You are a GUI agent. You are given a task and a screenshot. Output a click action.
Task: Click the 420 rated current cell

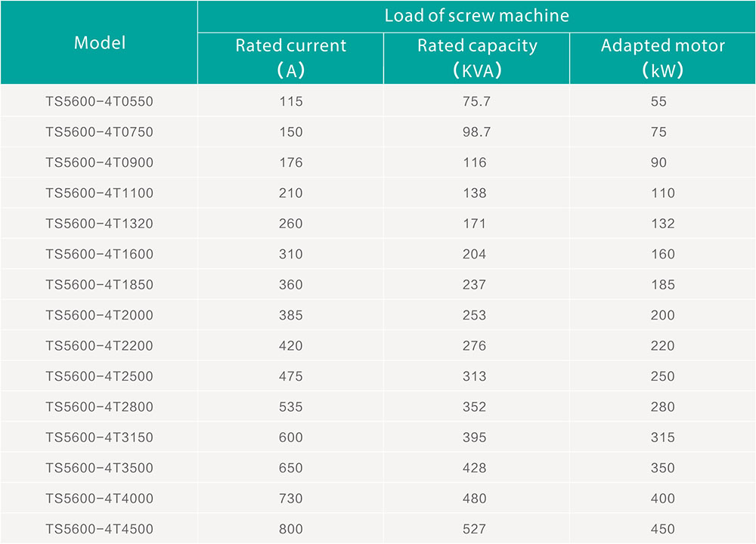[x=290, y=346]
